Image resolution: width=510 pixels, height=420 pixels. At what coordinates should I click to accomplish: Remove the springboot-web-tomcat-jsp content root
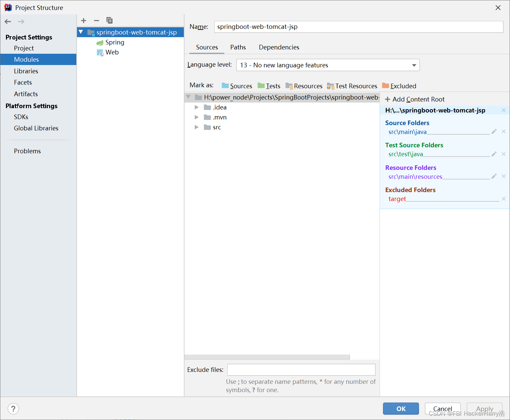point(504,110)
